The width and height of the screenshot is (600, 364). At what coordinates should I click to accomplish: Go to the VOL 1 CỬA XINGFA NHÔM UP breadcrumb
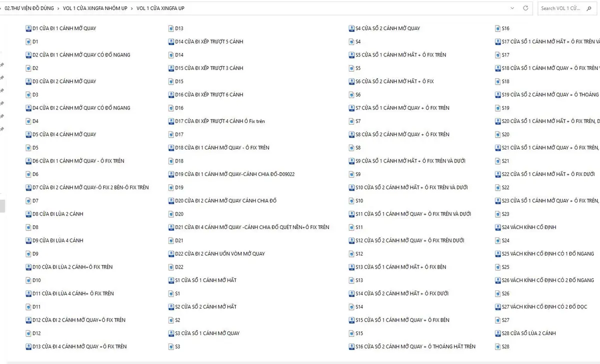coord(95,8)
